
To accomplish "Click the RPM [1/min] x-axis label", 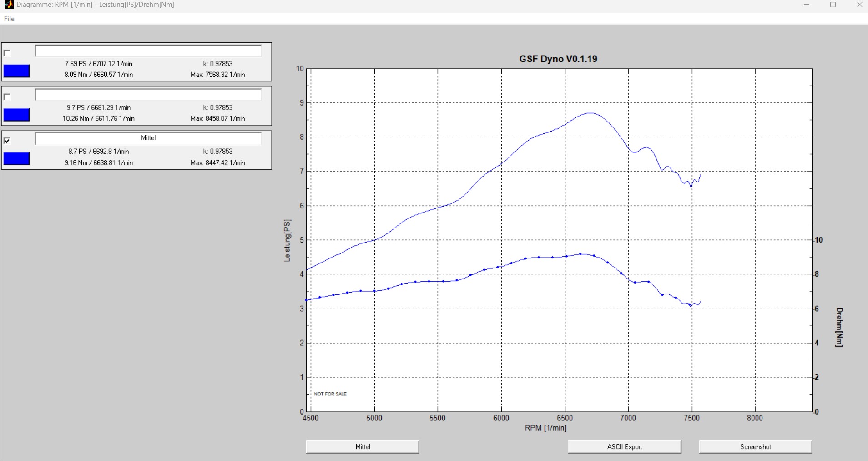I will (545, 428).
